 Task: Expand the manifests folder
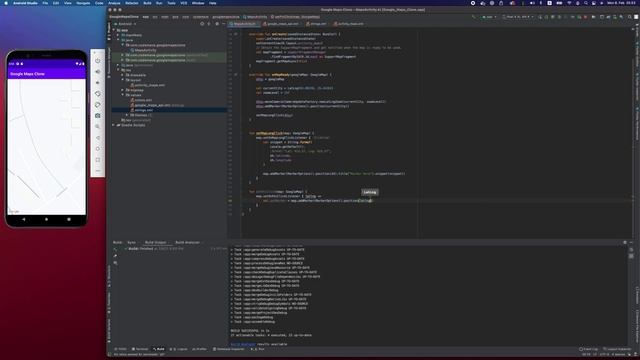click(x=118, y=35)
